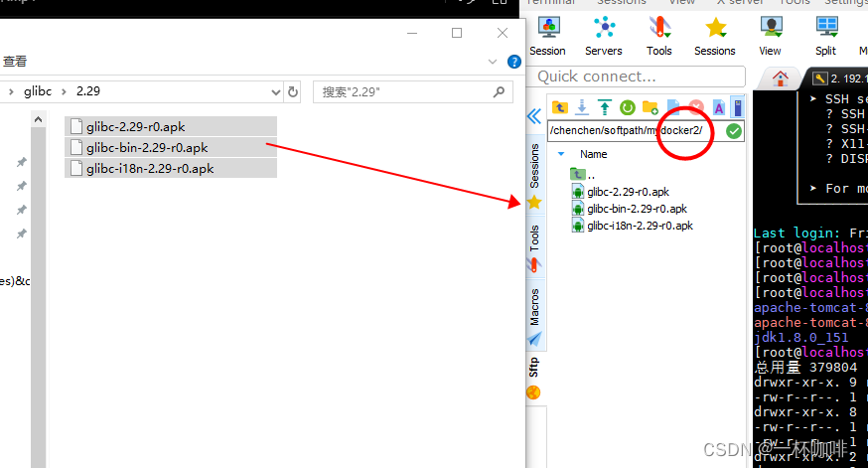This screenshot has width=868, height=468.
Task: Click the glibc breadcrumb in address bar
Action: (38, 91)
